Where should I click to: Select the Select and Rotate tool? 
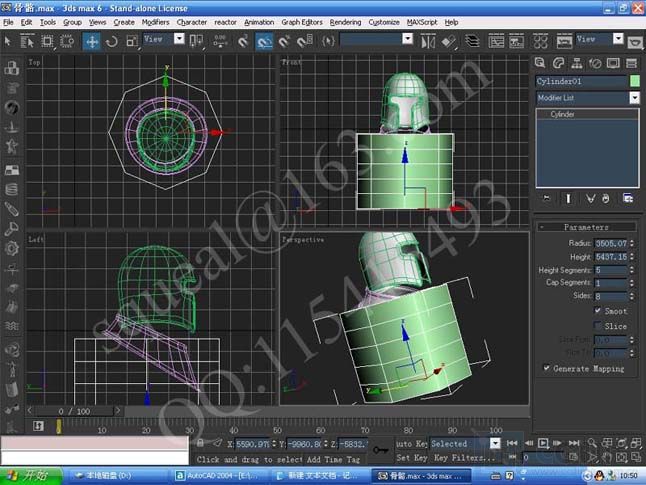[x=112, y=41]
